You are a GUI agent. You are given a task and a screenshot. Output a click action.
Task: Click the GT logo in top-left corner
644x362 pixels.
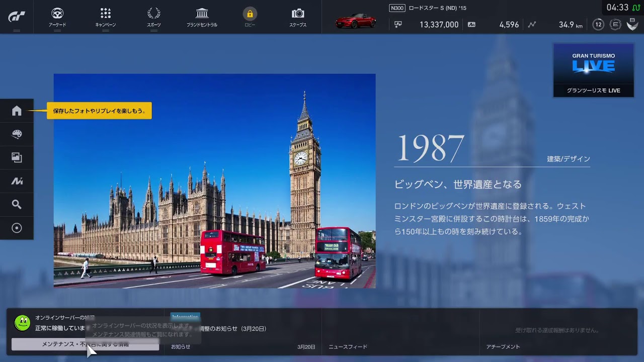click(17, 17)
